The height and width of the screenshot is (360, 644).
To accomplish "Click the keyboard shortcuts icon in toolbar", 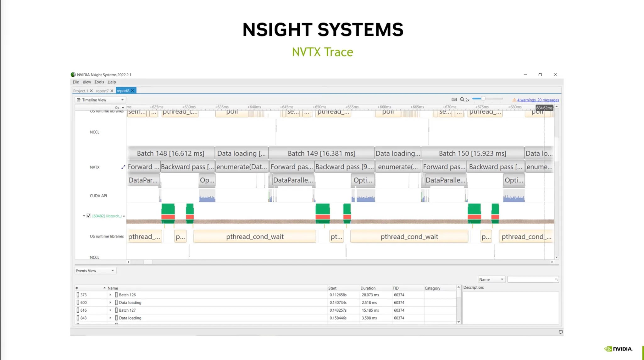I will 454,100.
